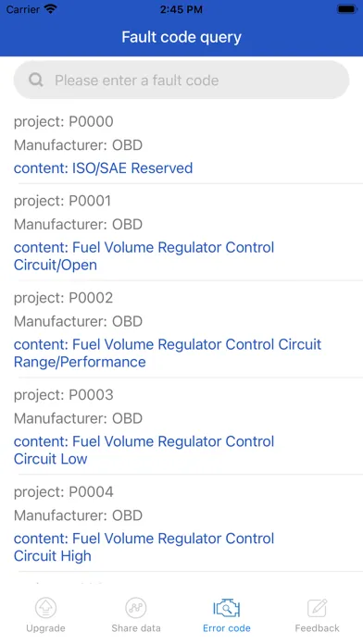This screenshot has width=363, height=644.
Task: Focus the fault code search field
Action: (x=181, y=80)
